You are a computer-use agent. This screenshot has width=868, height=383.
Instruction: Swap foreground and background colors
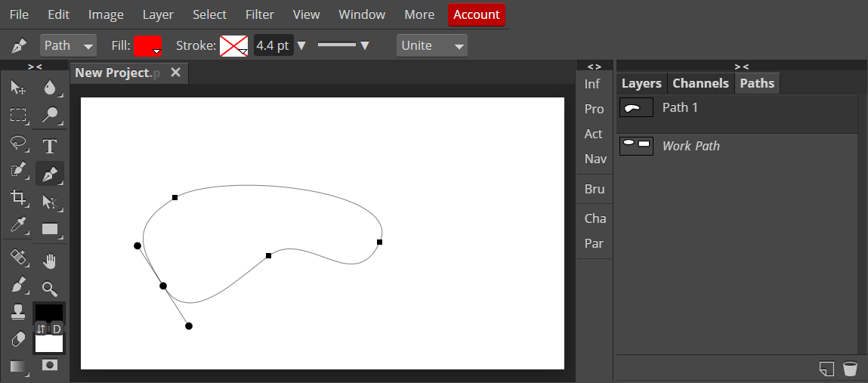click(x=41, y=329)
